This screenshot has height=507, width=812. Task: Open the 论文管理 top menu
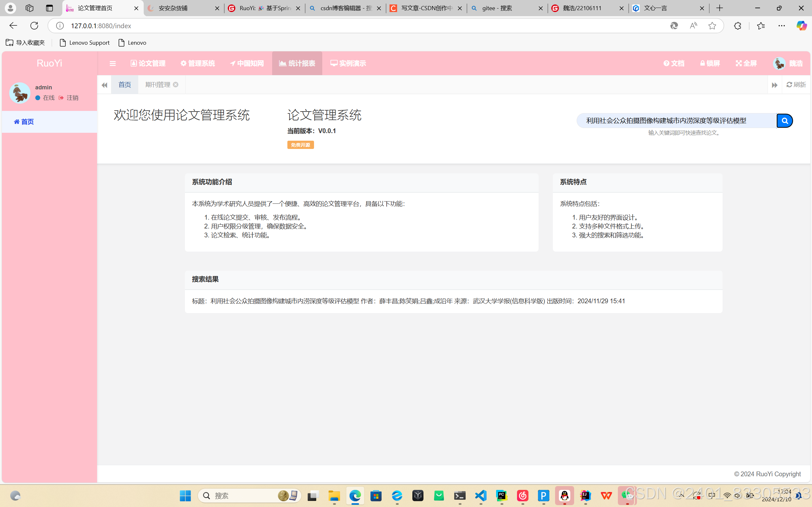148,63
